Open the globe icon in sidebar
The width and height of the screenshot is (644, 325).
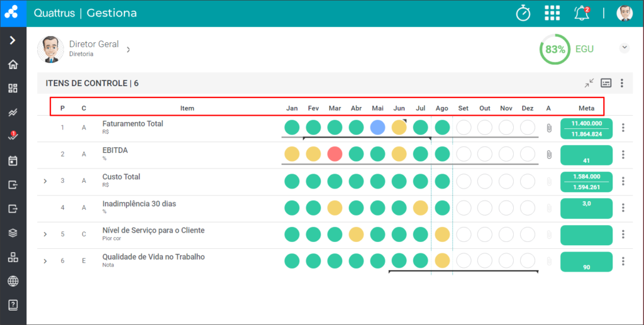[x=13, y=281]
